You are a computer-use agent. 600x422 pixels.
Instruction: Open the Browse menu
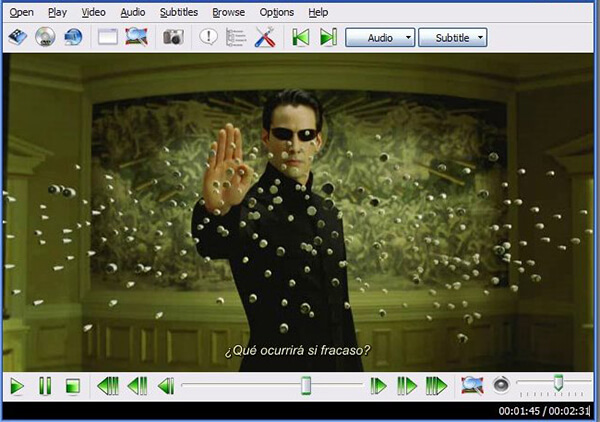tap(228, 13)
